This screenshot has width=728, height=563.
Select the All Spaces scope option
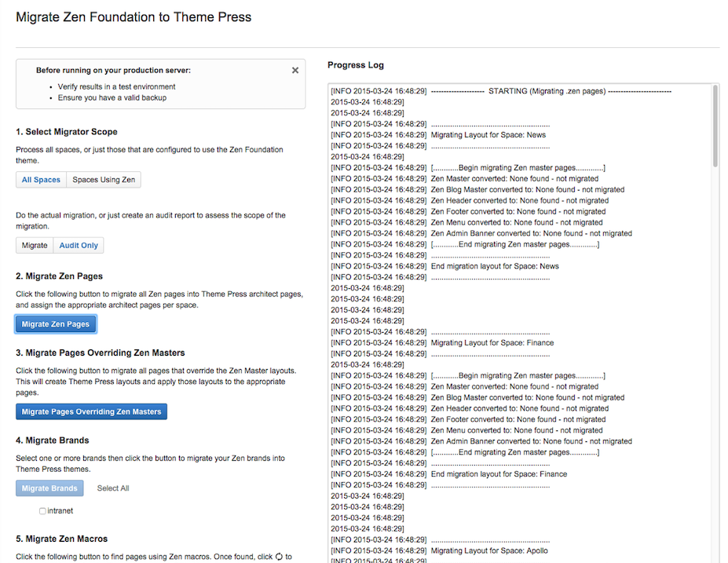[41, 180]
